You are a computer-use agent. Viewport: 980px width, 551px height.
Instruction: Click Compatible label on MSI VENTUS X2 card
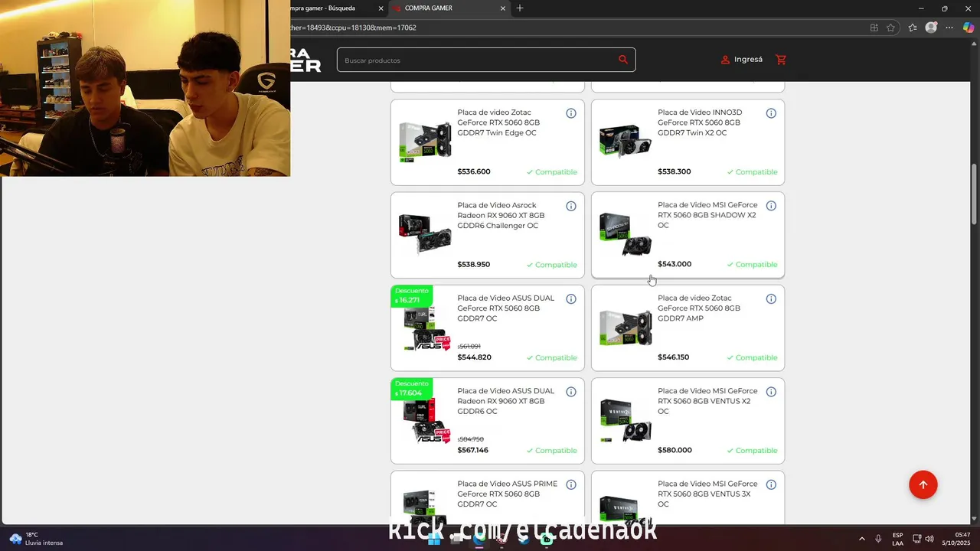click(x=752, y=450)
